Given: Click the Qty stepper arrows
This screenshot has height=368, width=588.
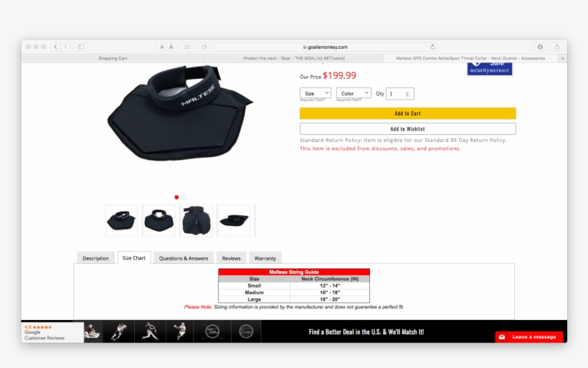Looking at the screenshot, I should click(407, 94).
